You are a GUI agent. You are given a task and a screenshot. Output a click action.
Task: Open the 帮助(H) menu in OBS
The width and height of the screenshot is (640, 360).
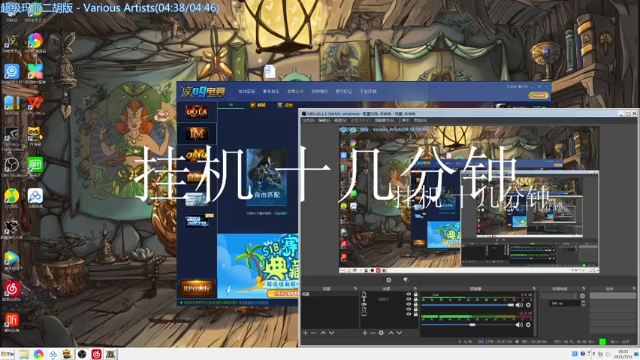click(x=420, y=120)
